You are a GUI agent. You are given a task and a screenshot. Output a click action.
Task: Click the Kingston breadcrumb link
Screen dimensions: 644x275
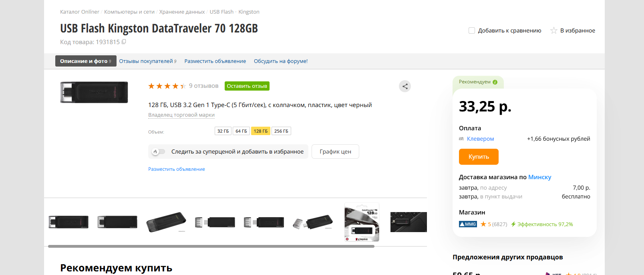249,12
